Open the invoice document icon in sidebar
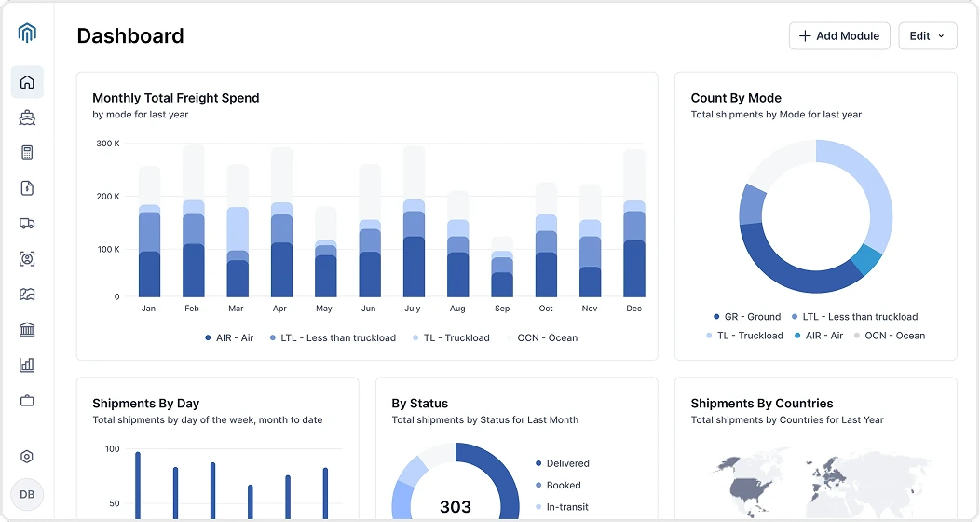Screen dimensions: 980x522 pos(27,188)
